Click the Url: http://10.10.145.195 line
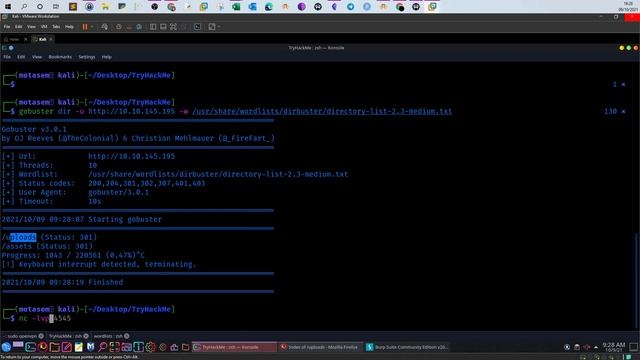Image resolution: width=640 pixels, height=360 pixels. point(88,156)
